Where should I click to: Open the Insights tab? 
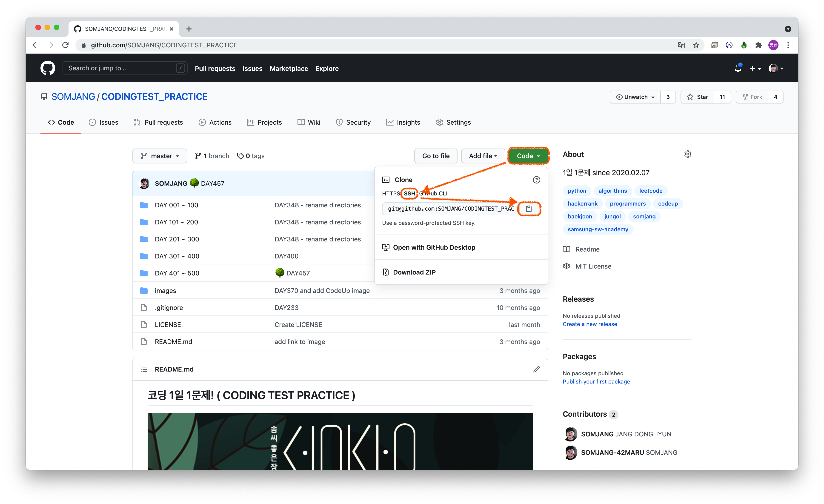coord(403,122)
